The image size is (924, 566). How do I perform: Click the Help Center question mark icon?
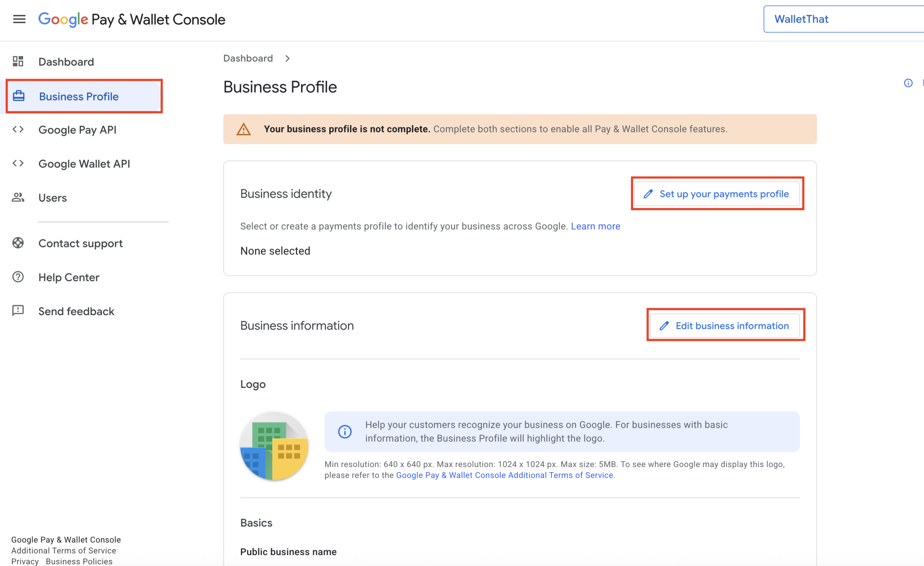[x=18, y=277]
